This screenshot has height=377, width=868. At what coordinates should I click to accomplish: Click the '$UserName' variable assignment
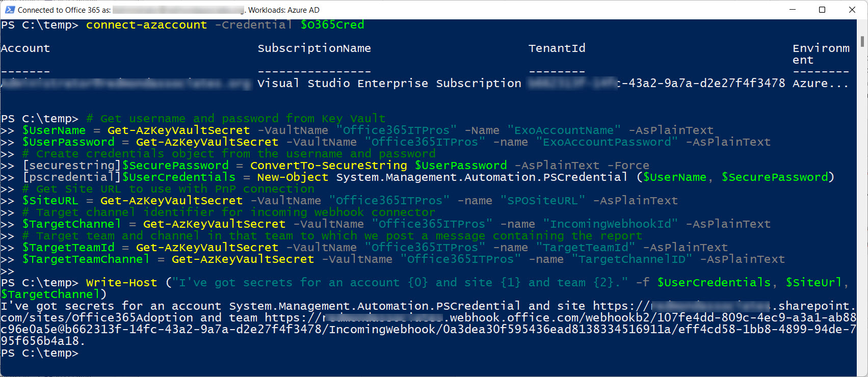(54, 130)
